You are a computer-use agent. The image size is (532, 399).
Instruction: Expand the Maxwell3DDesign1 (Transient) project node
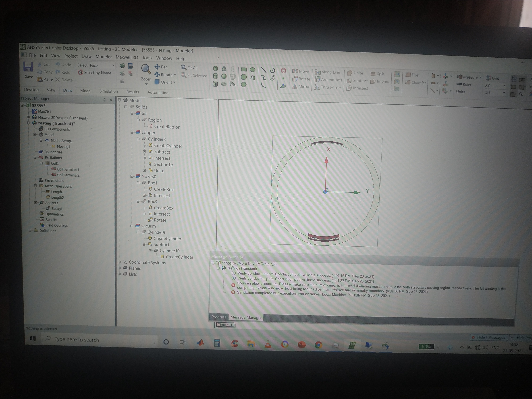tap(28, 117)
